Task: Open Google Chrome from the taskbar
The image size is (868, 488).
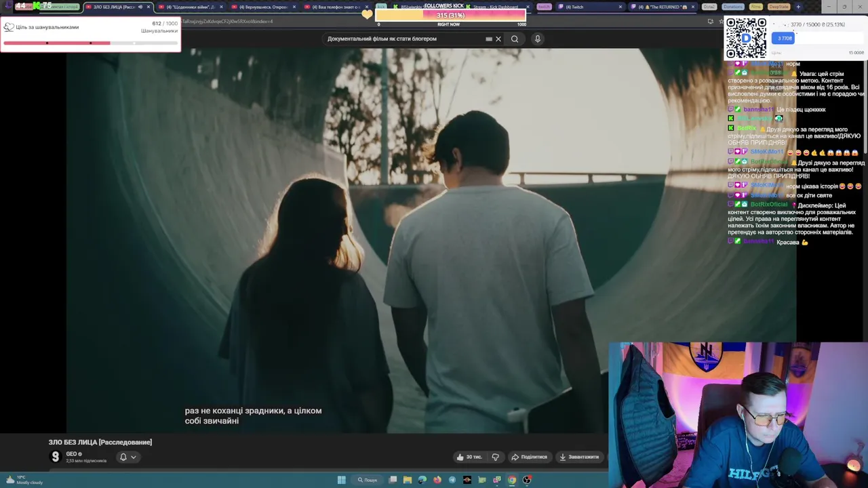Action: coord(512,480)
